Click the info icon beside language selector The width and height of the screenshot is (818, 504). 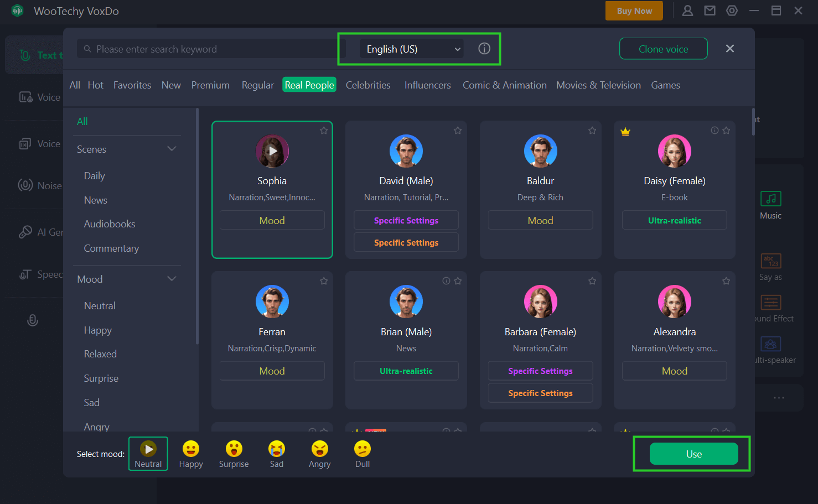click(x=484, y=49)
